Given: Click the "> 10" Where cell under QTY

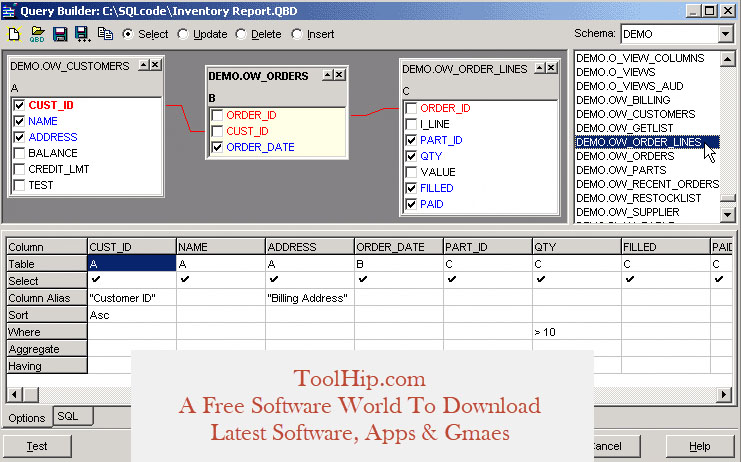Looking at the screenshot, I should pos(577,332).
